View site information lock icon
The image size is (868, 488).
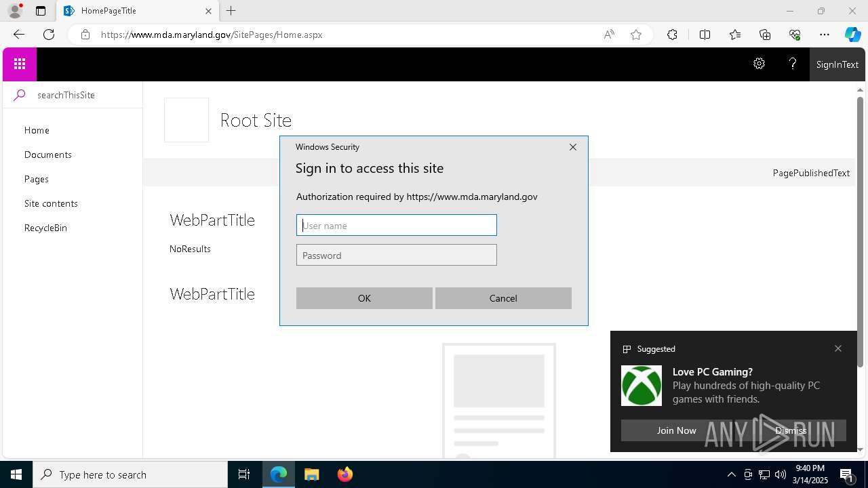point(85,35)
